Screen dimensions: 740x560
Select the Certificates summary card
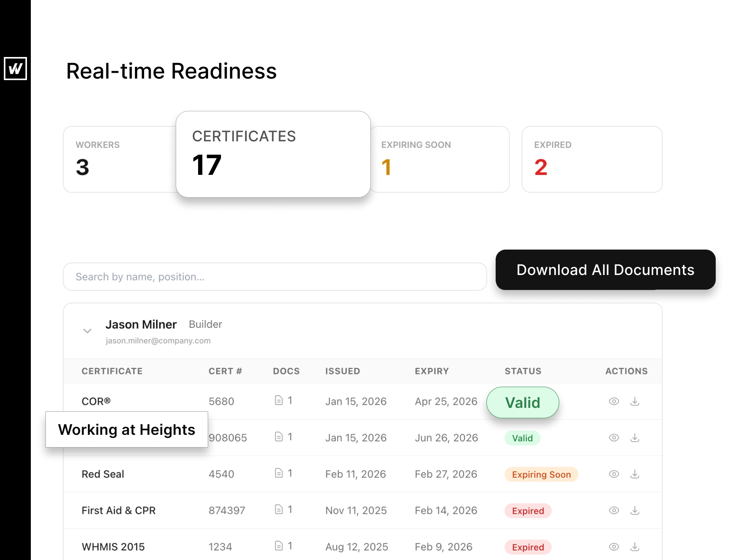click(x=273, y=154)
